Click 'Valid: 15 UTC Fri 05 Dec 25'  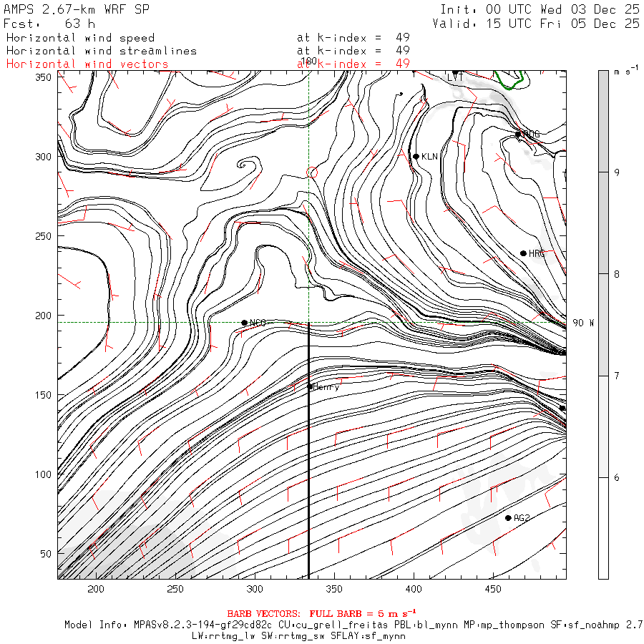[536, 24]
